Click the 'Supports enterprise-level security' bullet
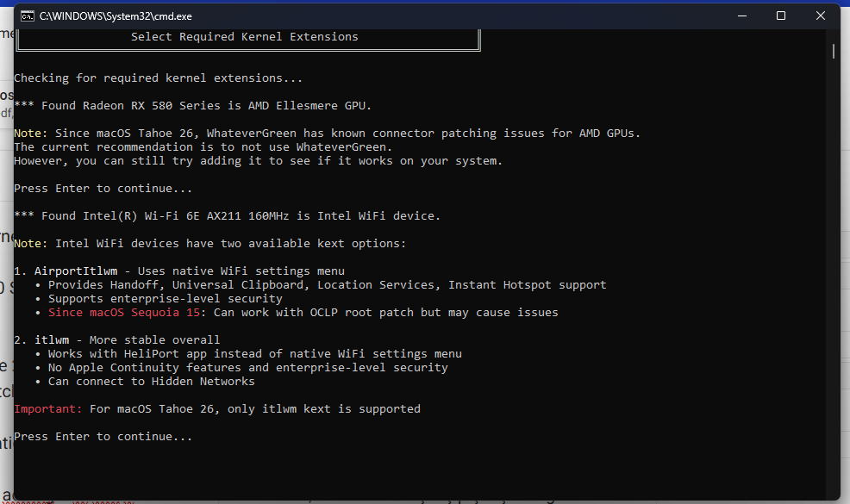The width and height of the screenshot is (850, 504). coord(166,299)
